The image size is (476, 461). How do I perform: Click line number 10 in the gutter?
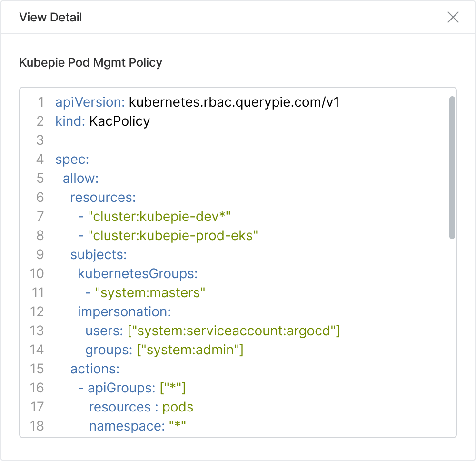(37, 274)
